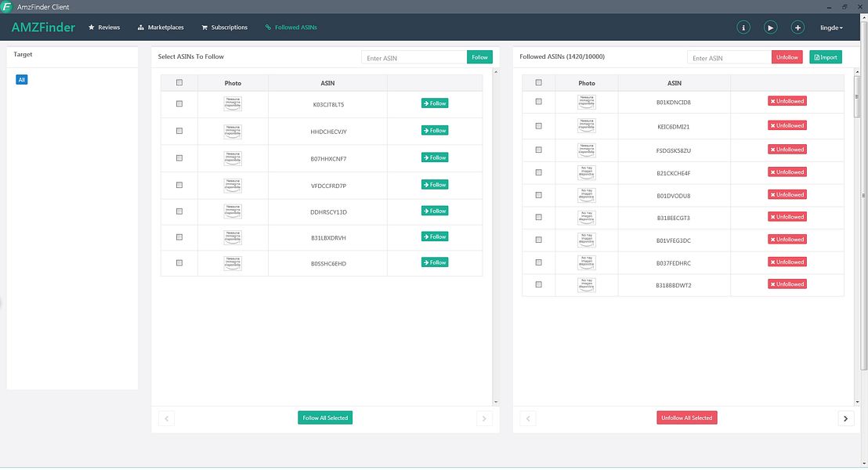
Task: Click previous page arrow under Select ASINs
Action: [167, 418]
